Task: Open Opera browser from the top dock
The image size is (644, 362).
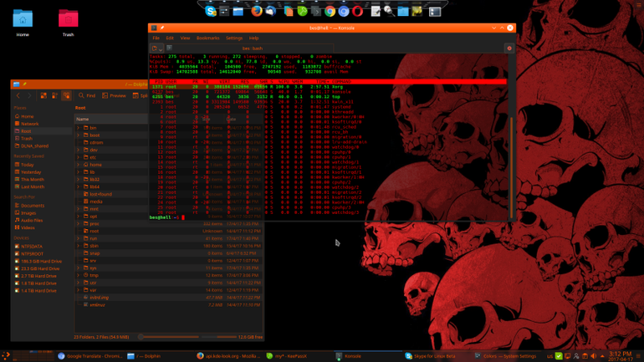Action: (358, 12)
